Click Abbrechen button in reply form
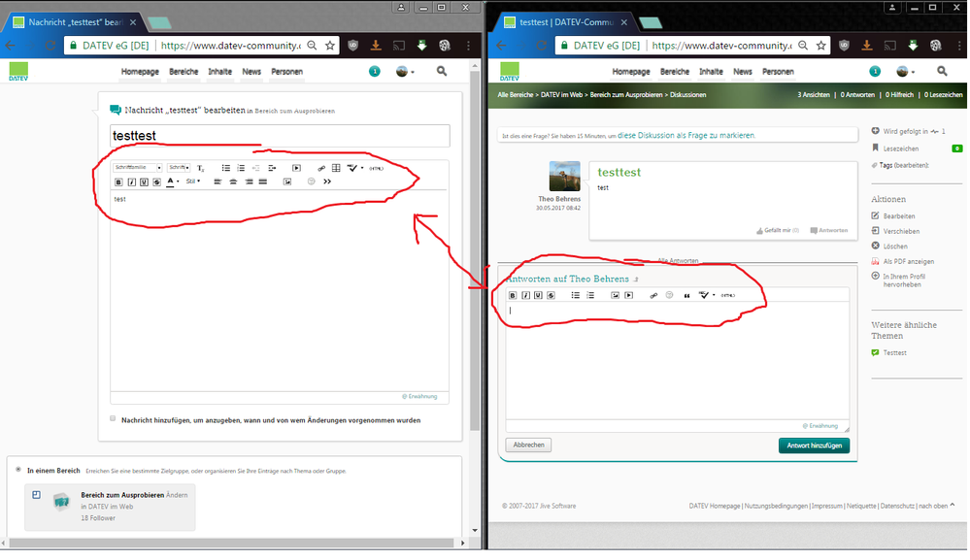This screenshot has height=560, width=970. point(528,445)
